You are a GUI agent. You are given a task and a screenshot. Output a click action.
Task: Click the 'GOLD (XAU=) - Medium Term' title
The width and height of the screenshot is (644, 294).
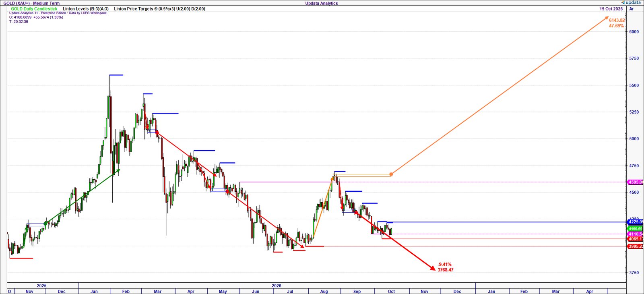click(31, 3)
